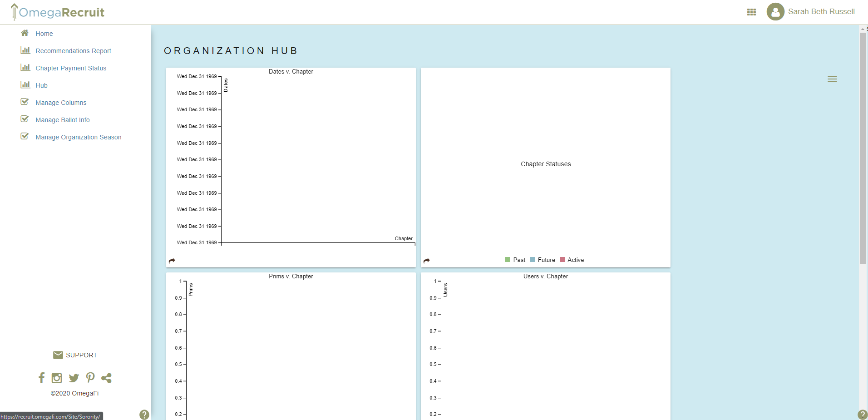
Task: Click the Recommendations Report chart icon
Action: (x=25, y=50)
